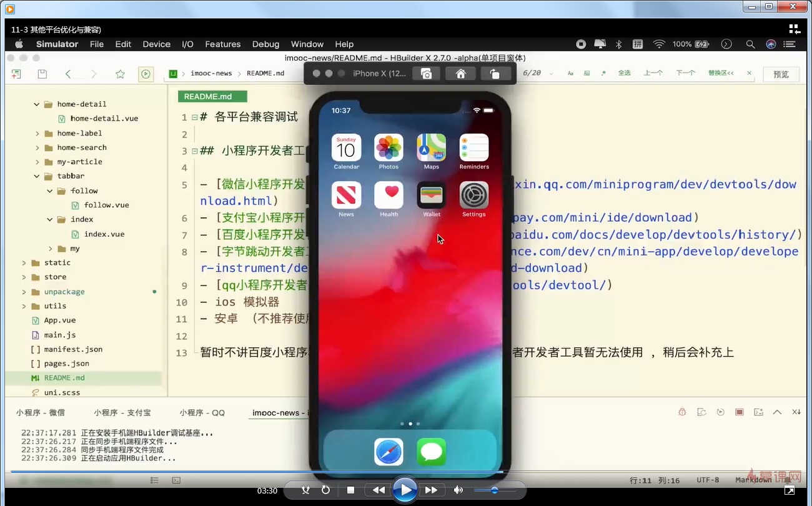
Task: Open the Debug menu
Action: pos(265,44)
